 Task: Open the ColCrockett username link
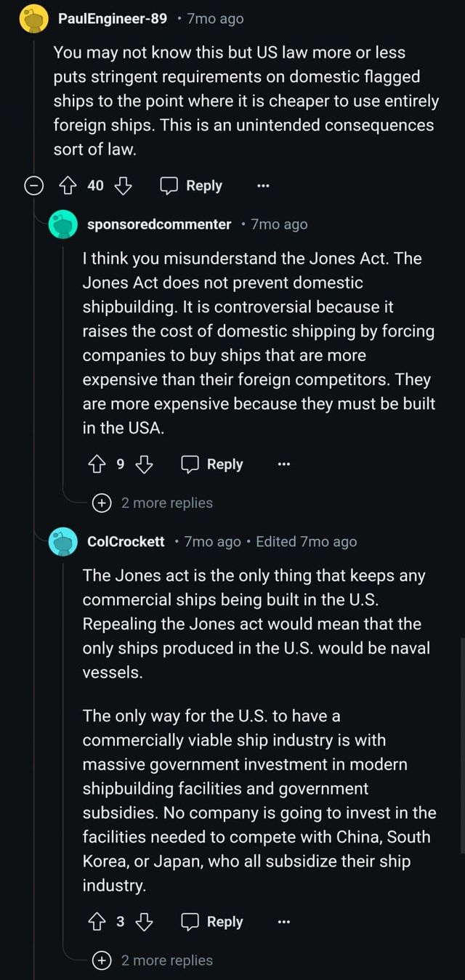coord(126,542)
